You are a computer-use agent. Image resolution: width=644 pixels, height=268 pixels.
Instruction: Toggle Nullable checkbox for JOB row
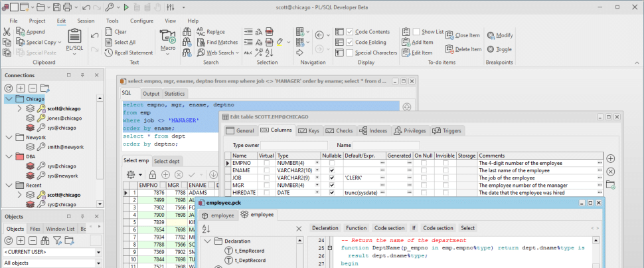click(331, 178)
